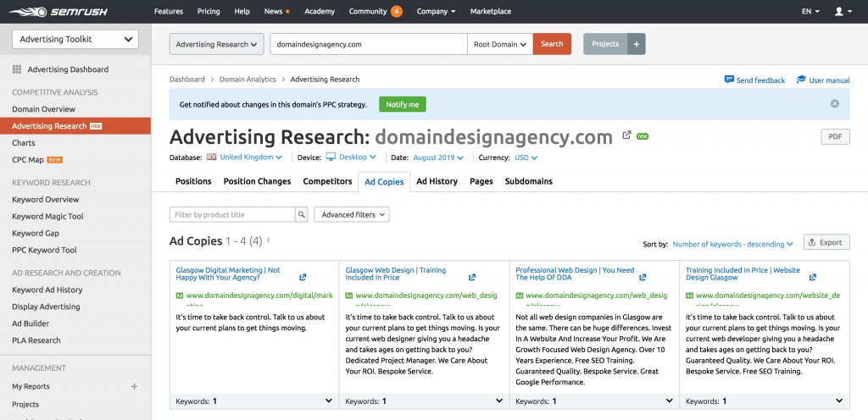The width and height of the screenshot is (868, 420).
Task: Change the USD currency dropdown
Action: tap(526, 157)
